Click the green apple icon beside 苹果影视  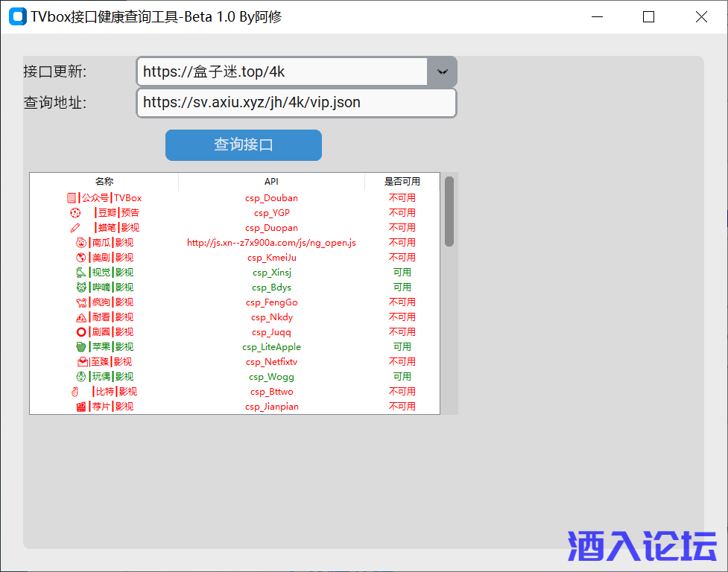coord(82,347)
